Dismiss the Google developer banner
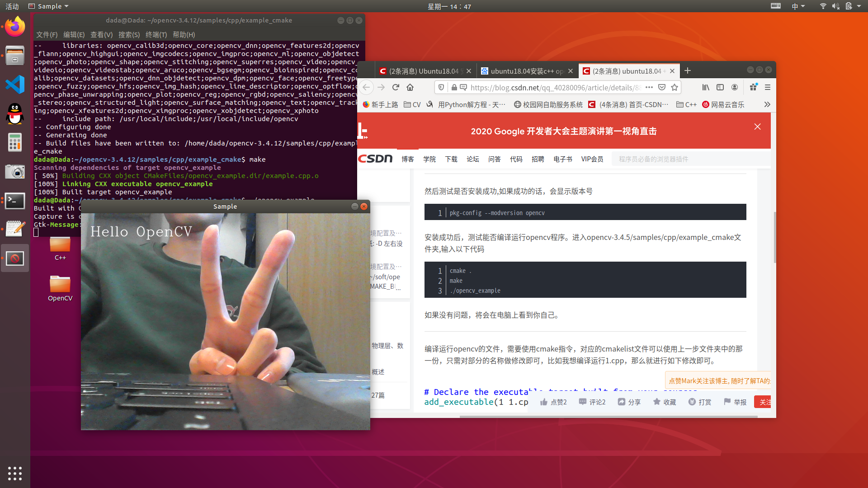Screen dimensions: 868x488 (x=758, y=127)
